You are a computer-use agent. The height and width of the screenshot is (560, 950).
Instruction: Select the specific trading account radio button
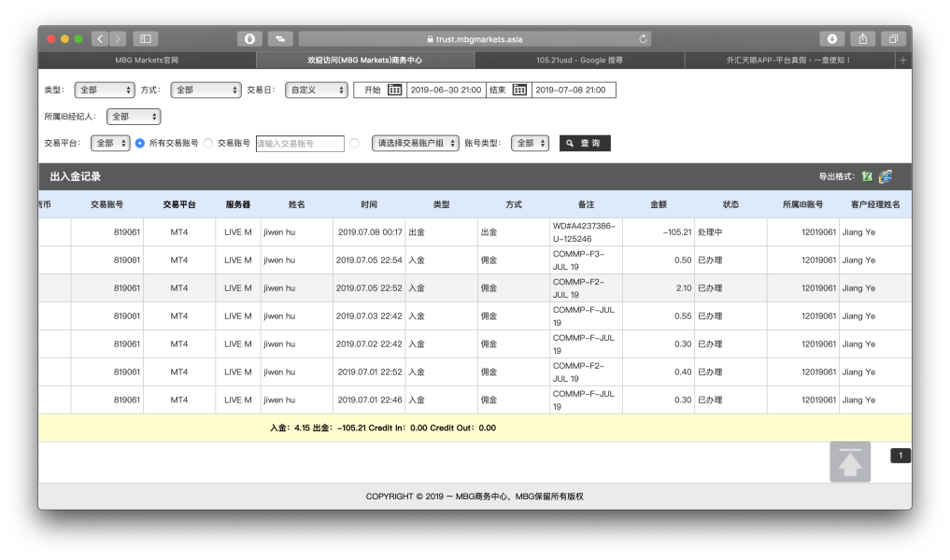(x=208, y=144)
